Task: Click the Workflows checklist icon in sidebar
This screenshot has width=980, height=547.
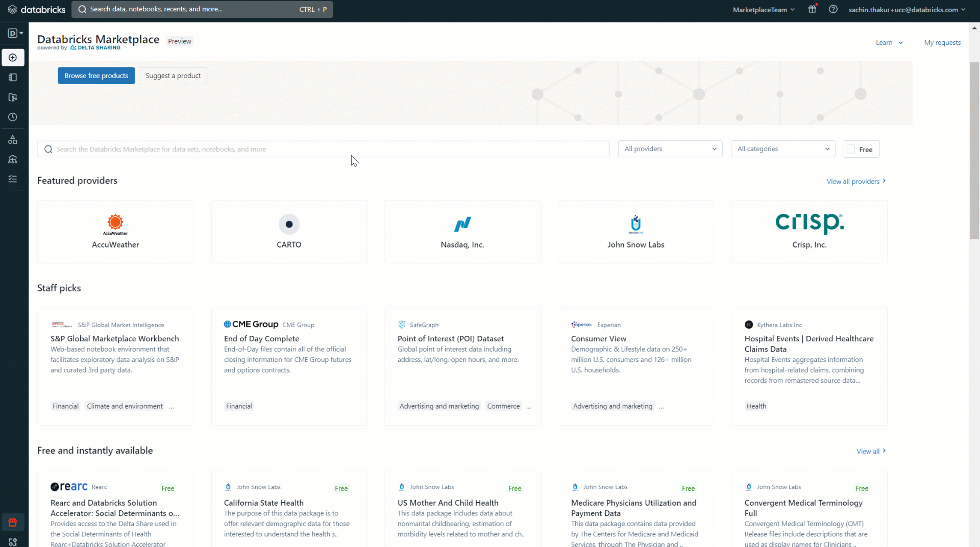Action: click(13, 178)
